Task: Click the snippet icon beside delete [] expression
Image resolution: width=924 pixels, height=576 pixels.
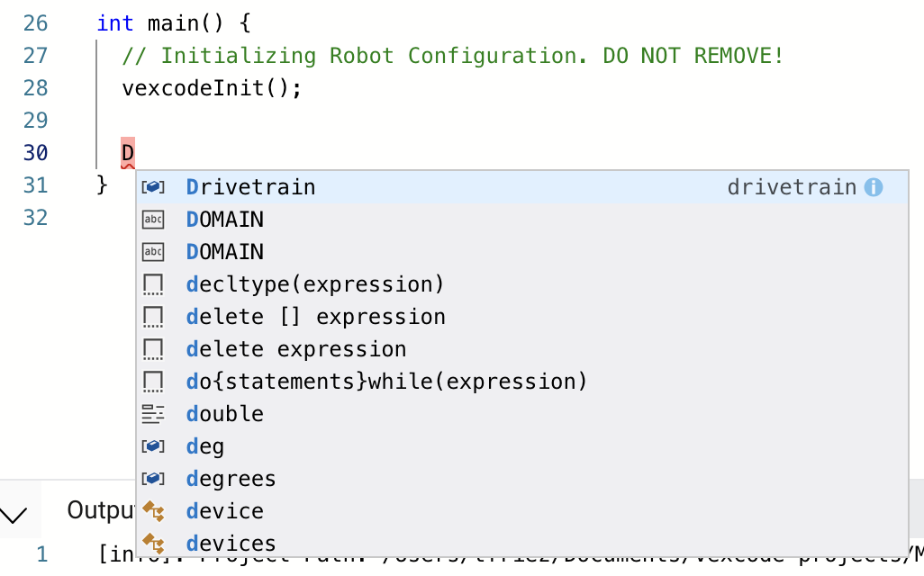Action: (x=153, y=317)
